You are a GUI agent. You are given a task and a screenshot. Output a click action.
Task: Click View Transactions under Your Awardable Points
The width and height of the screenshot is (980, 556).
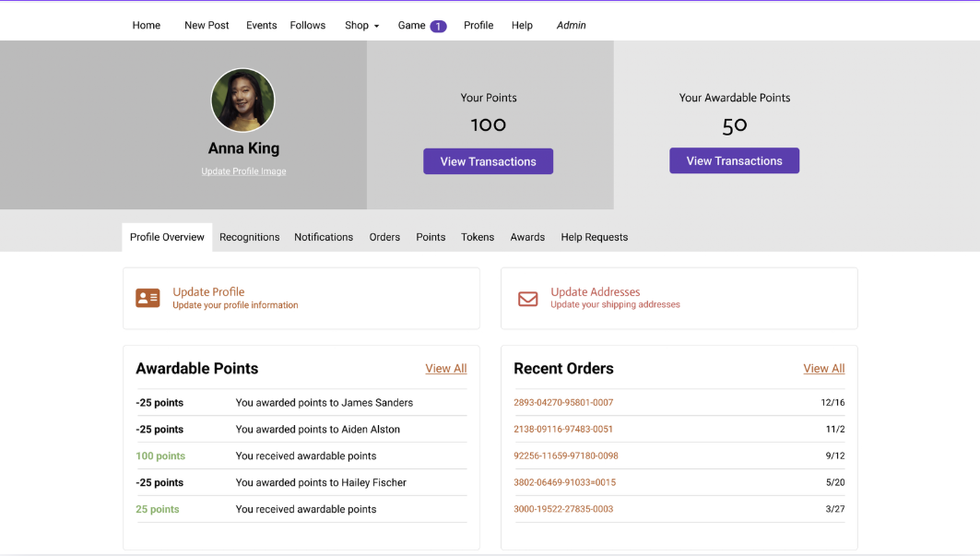click(734, 160)
